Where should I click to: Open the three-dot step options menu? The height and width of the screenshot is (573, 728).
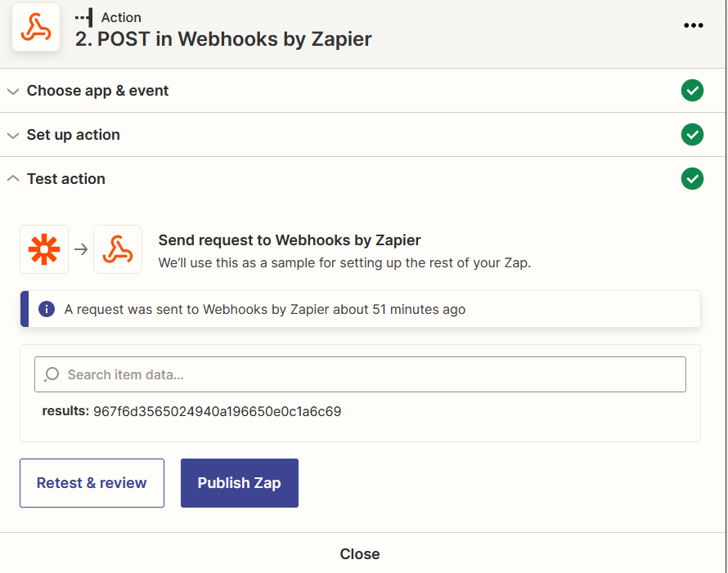click(x=693, y=25)
